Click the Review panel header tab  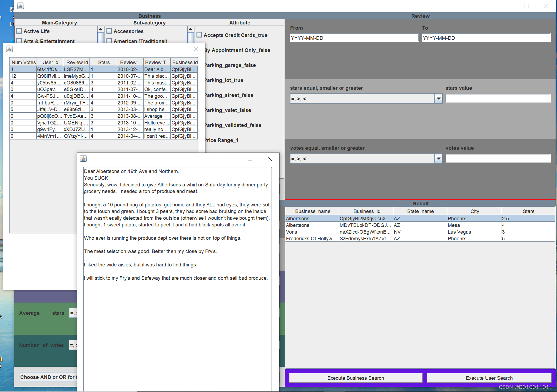tap(420, 16)
